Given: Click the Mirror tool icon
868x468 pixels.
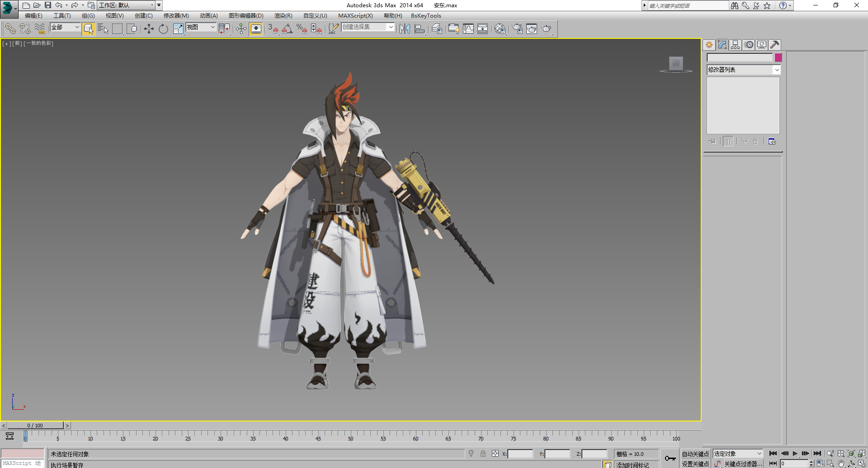Looking at the screenshot, I should point(405,29).
